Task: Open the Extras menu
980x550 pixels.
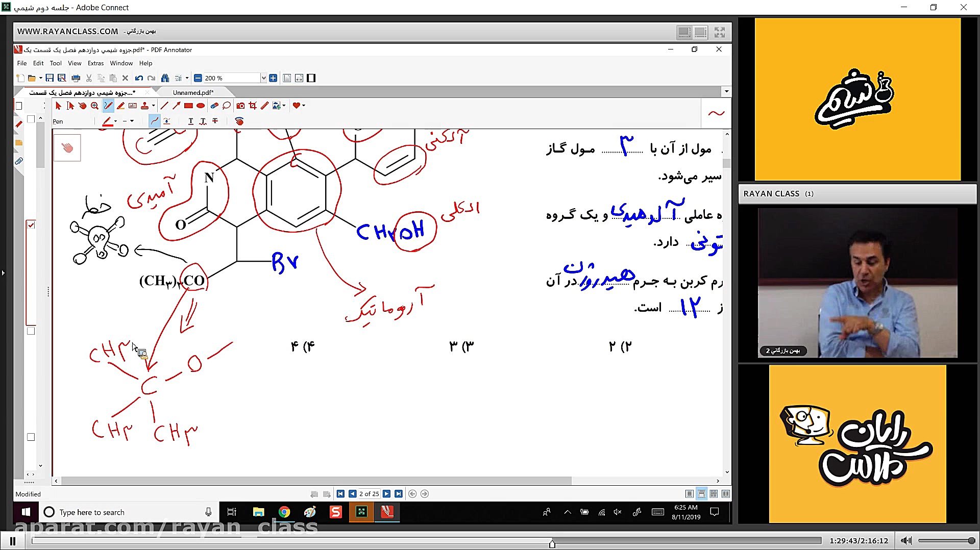Action: [95, 63]
